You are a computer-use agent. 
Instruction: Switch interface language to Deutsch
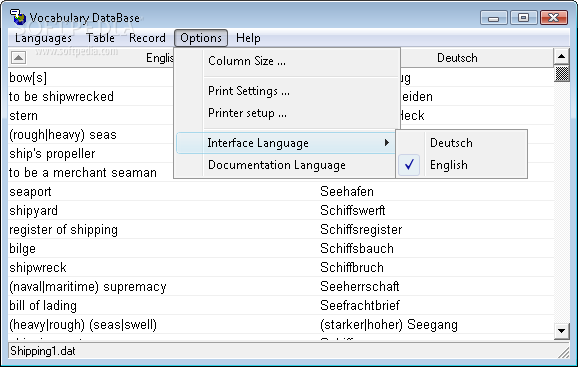point(451,143)
